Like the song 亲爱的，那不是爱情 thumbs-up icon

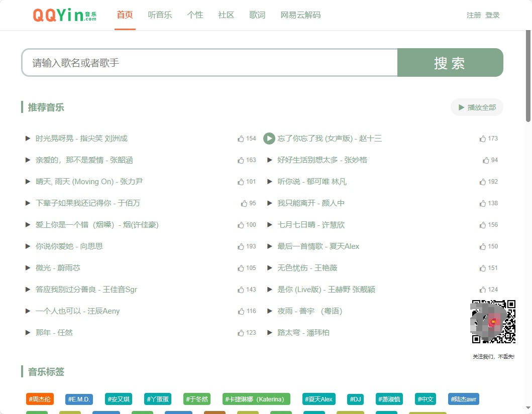(x=241, y=160)
